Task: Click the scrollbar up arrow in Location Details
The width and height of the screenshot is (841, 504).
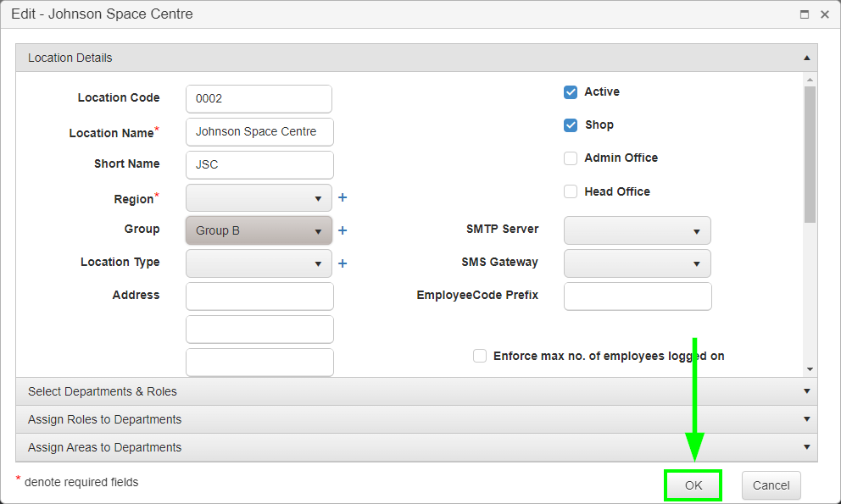Action: tap(810, 80)
